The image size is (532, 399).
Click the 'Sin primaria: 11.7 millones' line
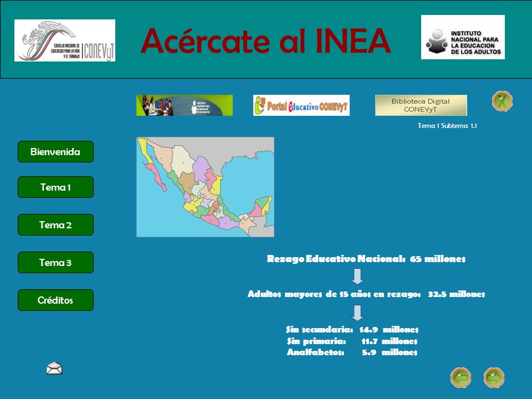(x=352, y=341)
